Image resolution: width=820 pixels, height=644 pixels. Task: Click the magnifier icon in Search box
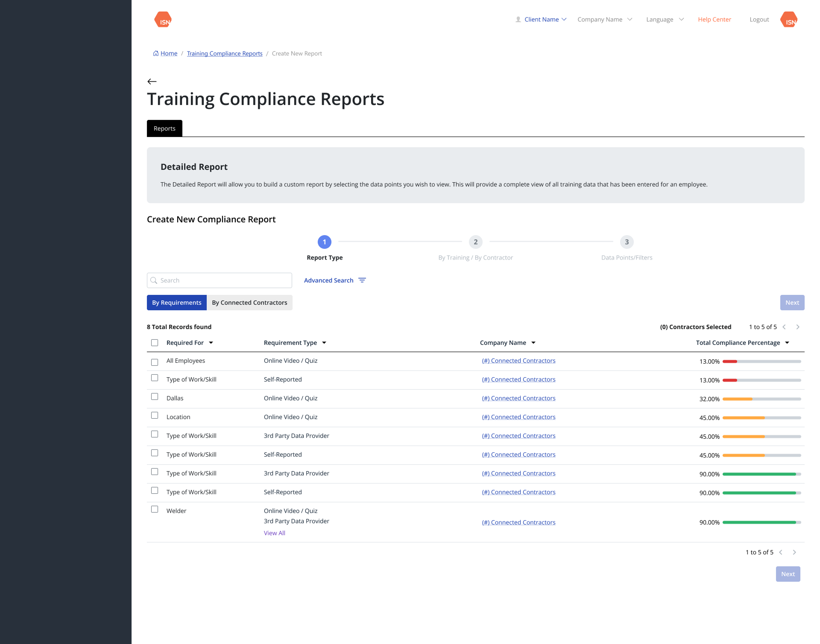coord(154,280)
